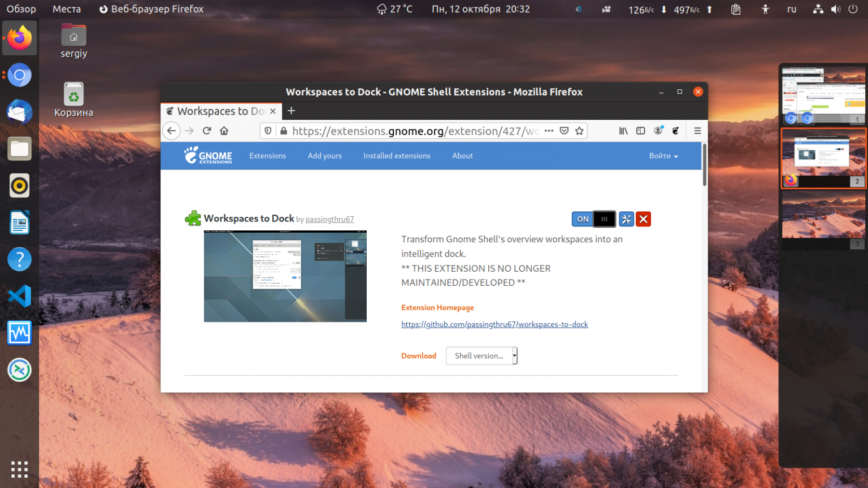Open About nav item
The image size is (868, 488).
tap(462, 156)
